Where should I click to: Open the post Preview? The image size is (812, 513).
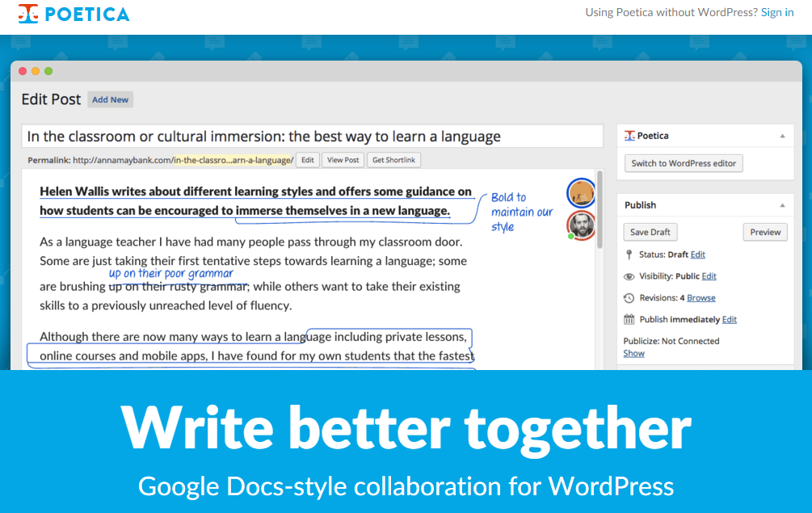click(x=764, y=232)
